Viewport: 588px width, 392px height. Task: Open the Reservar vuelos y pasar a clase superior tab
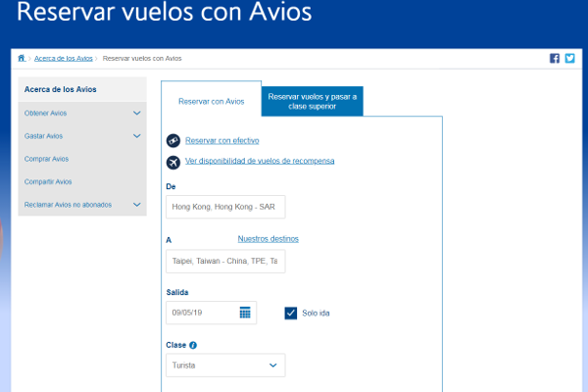(x=312, y=101)
